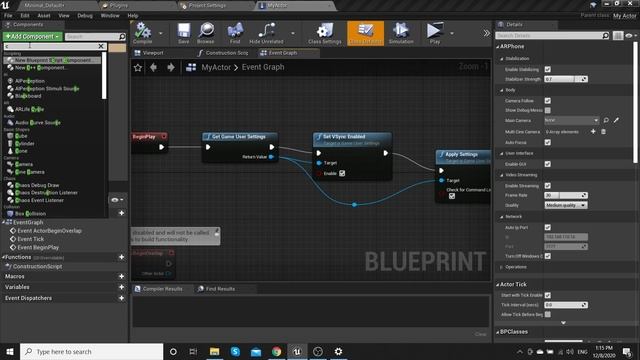Show more toolbar options chevron
This screenshot has height=360, width=640.
487,33
